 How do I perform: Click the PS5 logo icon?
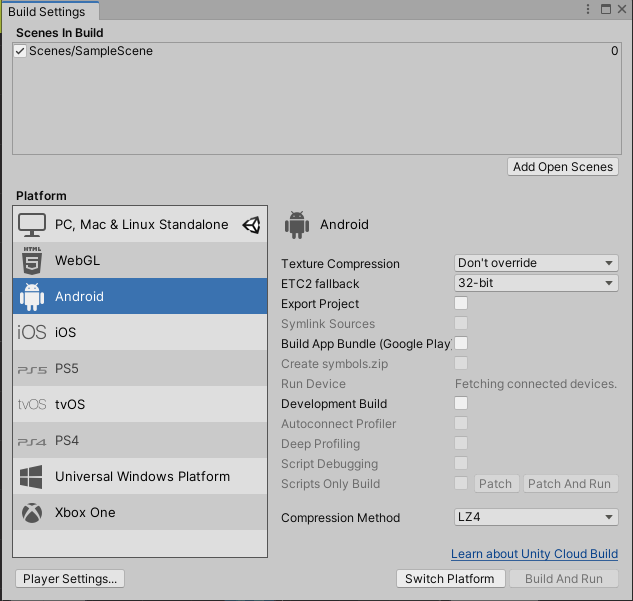point(32,369)
